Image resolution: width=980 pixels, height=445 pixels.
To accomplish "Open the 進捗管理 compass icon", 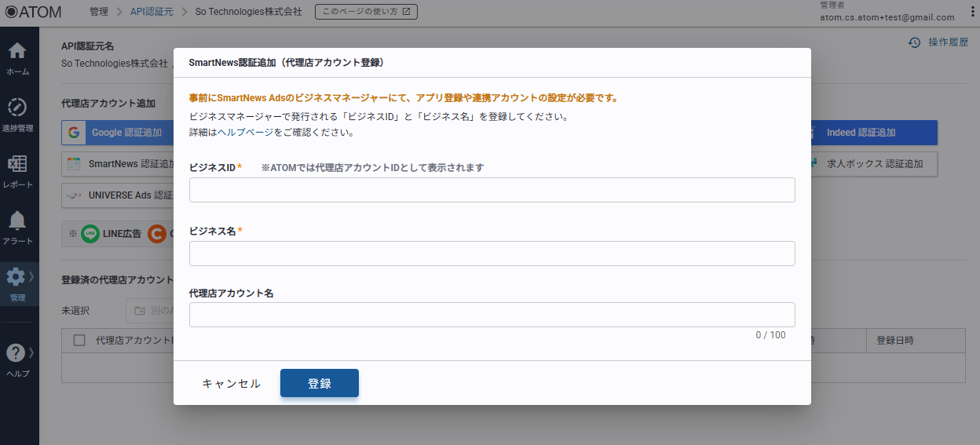I will 16,108.
